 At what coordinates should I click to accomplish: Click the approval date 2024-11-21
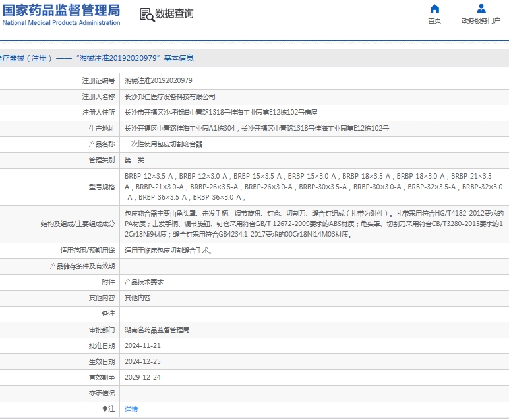(x=142, y=345)
